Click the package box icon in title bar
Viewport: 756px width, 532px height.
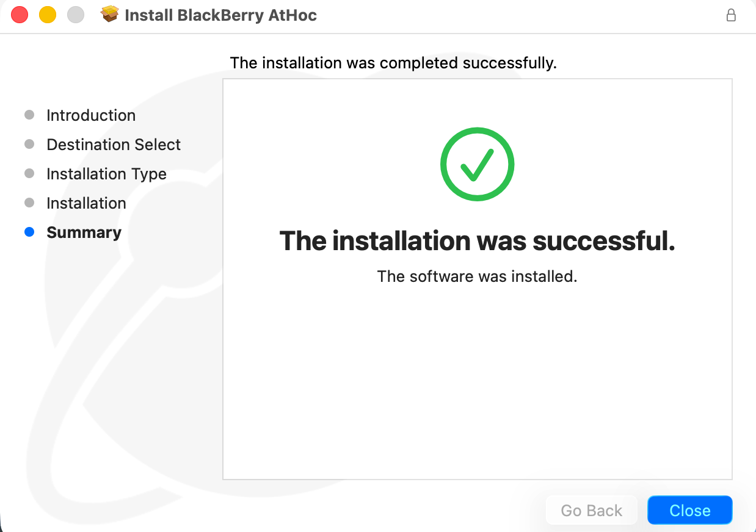(110, 15)
